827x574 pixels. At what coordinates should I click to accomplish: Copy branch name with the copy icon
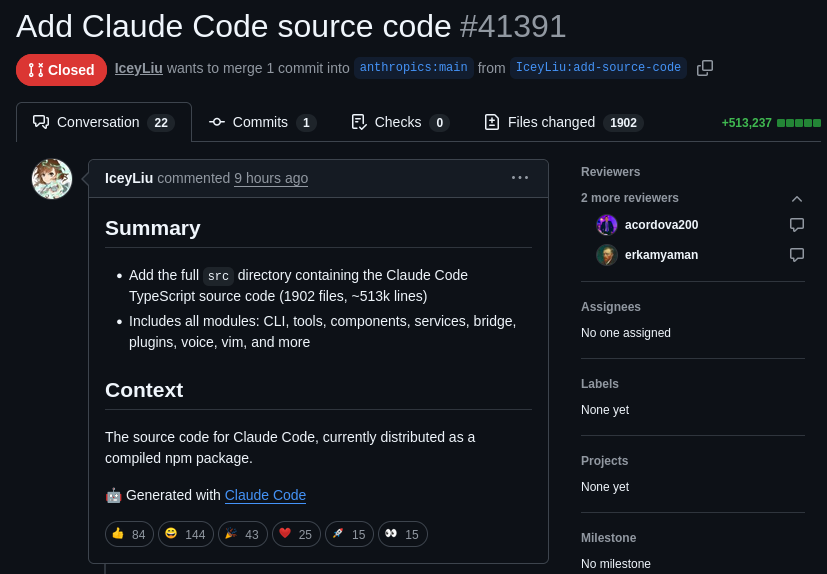[705, 68]
